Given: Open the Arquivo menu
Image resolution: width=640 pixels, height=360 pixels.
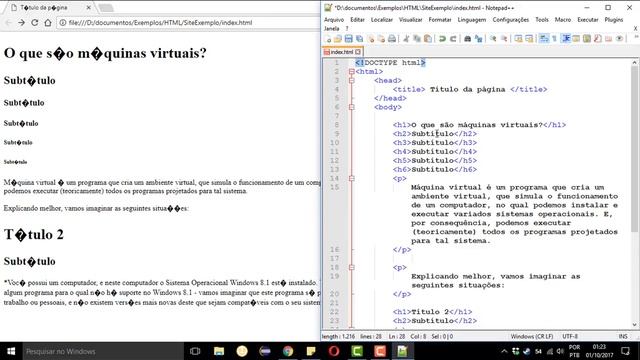Looking at the screenshot, I should click(334, 20).
